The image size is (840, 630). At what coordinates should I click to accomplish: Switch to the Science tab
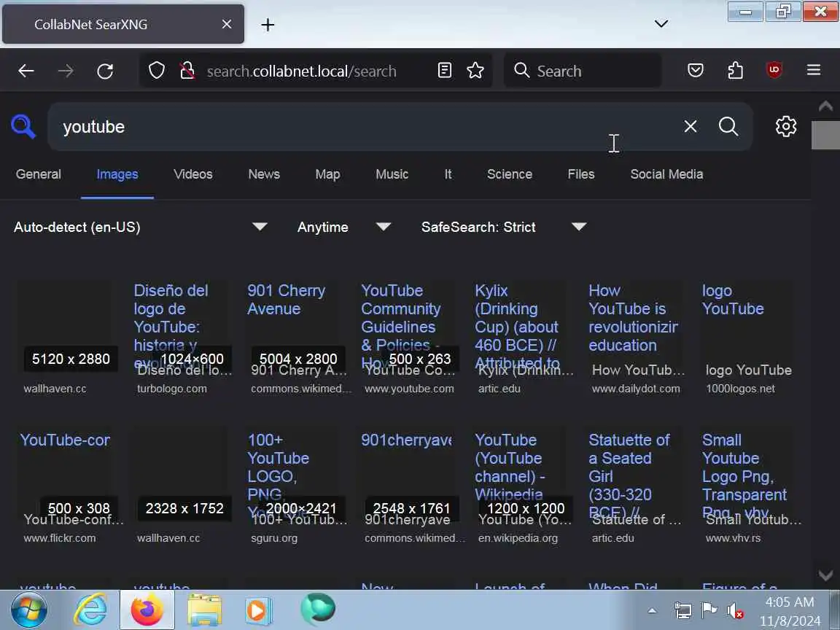pos(510,174)
